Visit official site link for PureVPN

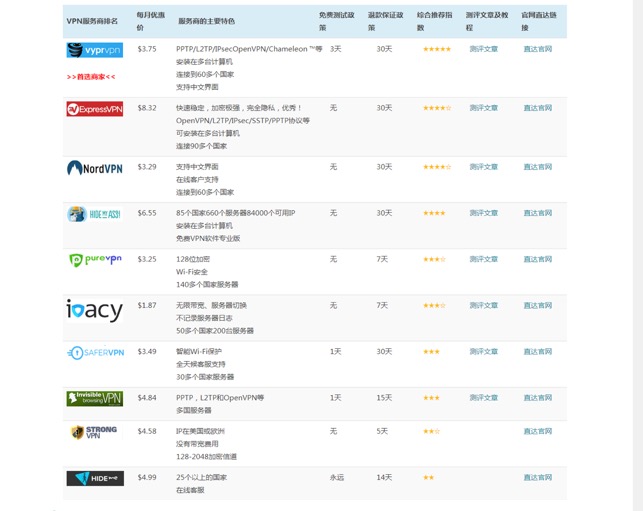point(538,259)
